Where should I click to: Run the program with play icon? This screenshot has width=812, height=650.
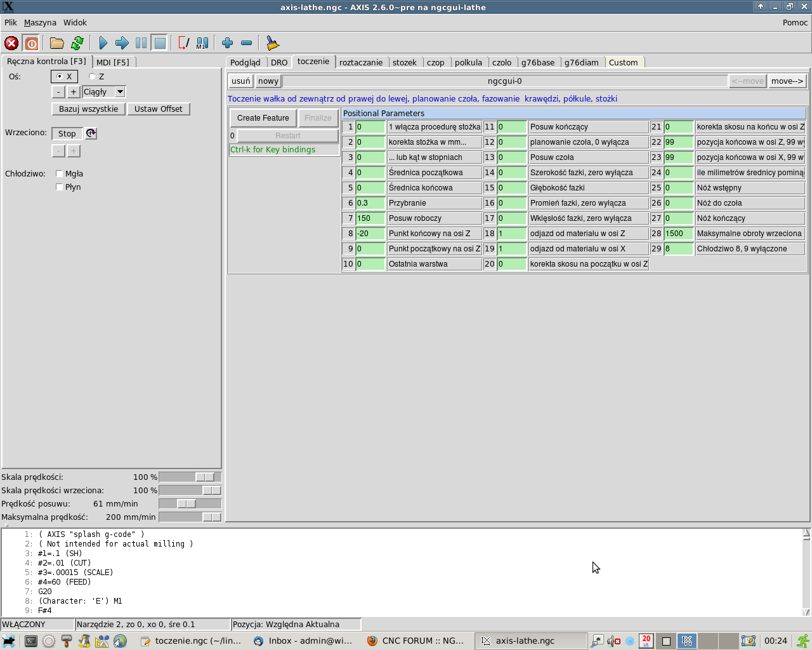(103, 43)
